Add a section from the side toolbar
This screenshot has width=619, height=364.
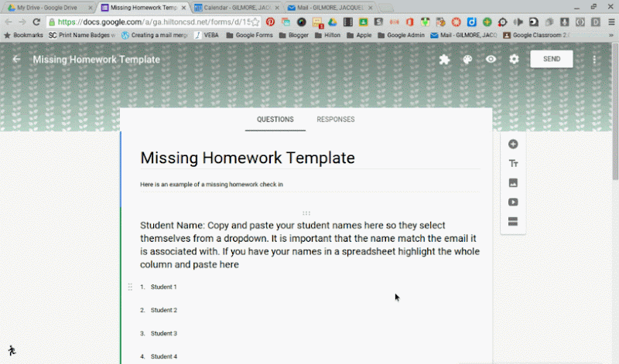pyautogui.click(x=513, y=221)
